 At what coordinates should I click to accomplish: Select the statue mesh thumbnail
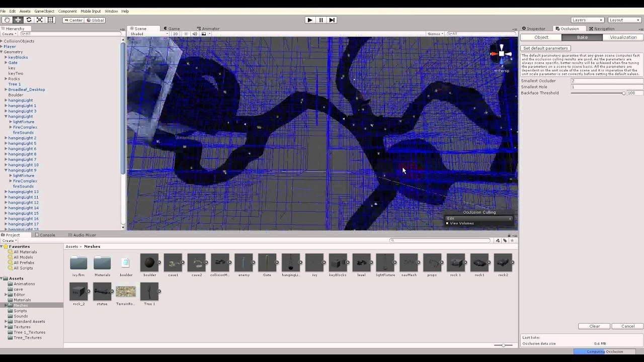point(102,292)
